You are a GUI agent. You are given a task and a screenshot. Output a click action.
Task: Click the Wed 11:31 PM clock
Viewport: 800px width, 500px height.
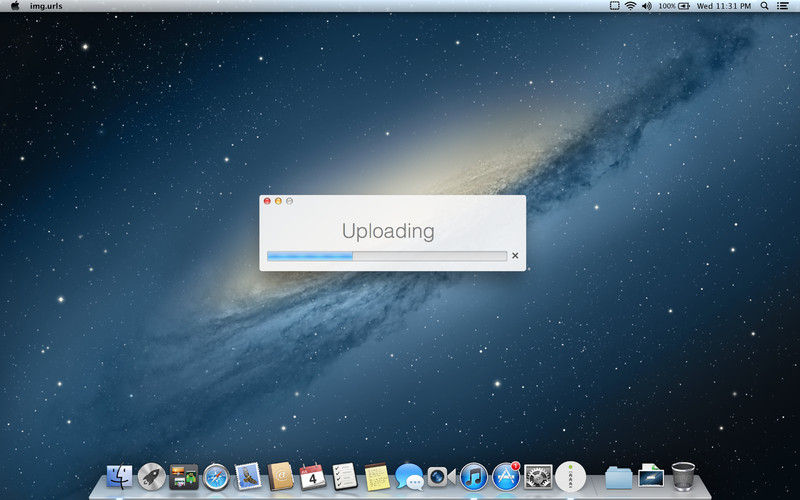click(x=723, y=6)
